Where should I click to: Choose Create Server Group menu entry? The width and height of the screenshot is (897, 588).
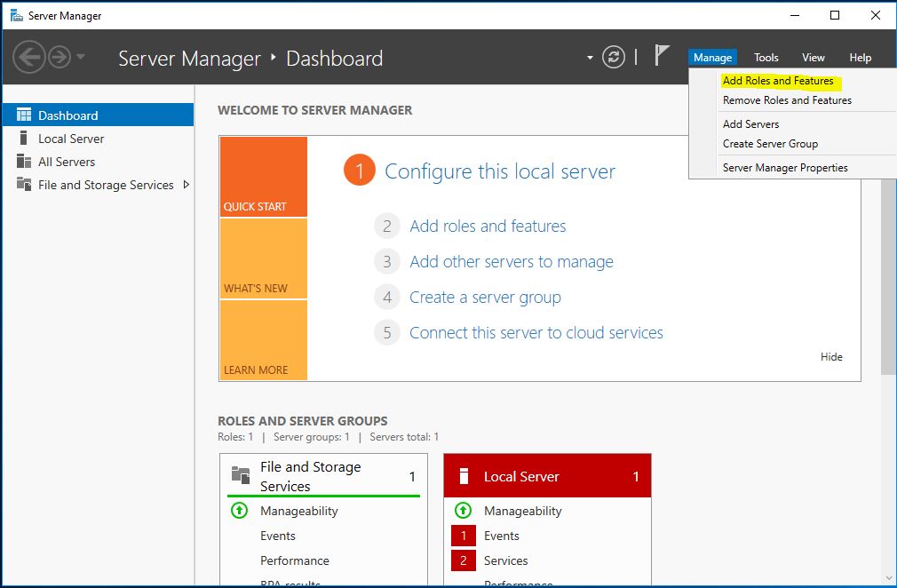[770, 144]
